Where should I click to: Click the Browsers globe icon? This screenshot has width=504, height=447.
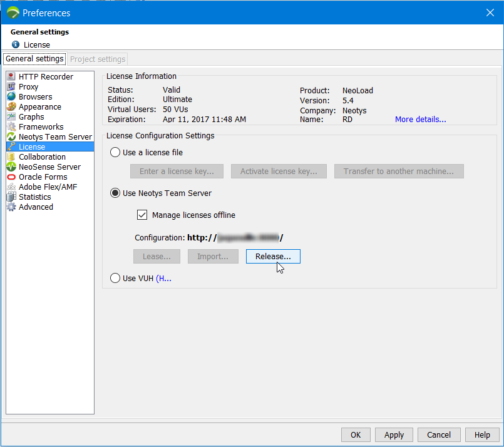11,97
